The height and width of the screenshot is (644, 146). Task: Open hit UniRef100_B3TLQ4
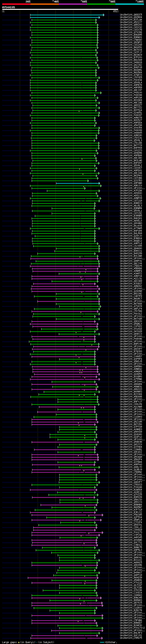(x=131, y=20)
